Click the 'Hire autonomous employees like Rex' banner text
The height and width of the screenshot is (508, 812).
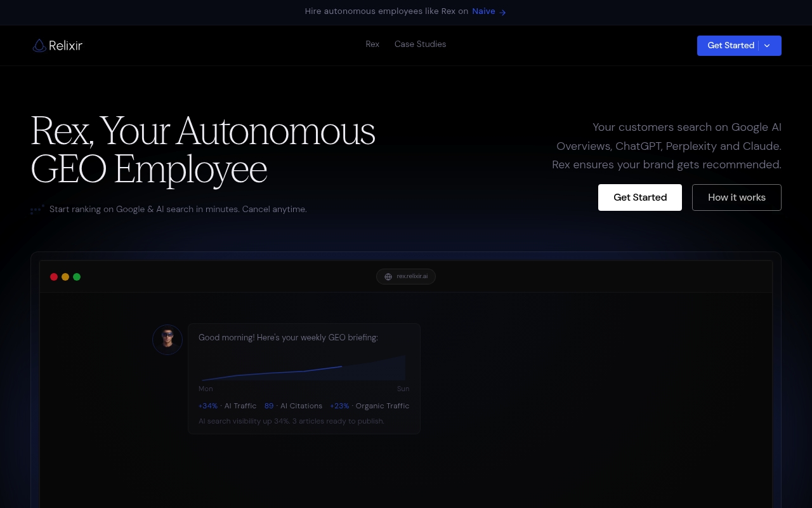[386, 11]
